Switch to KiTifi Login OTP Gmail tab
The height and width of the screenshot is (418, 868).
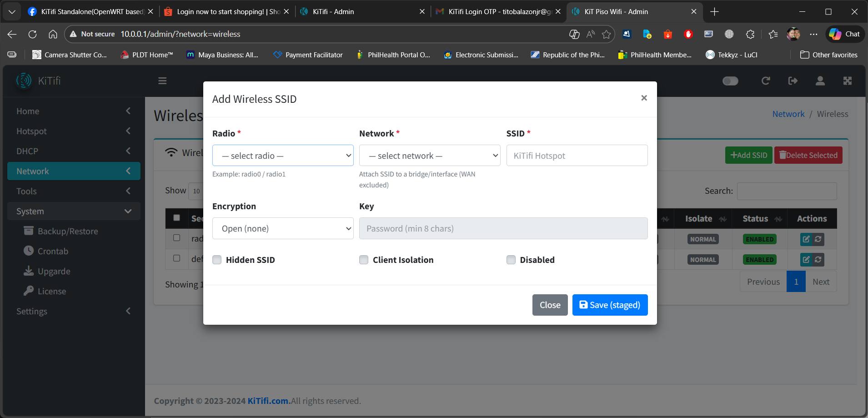(498, 11)
